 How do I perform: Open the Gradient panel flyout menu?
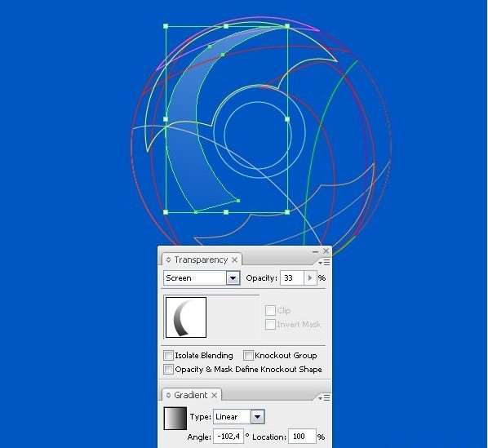click(324, 397)
